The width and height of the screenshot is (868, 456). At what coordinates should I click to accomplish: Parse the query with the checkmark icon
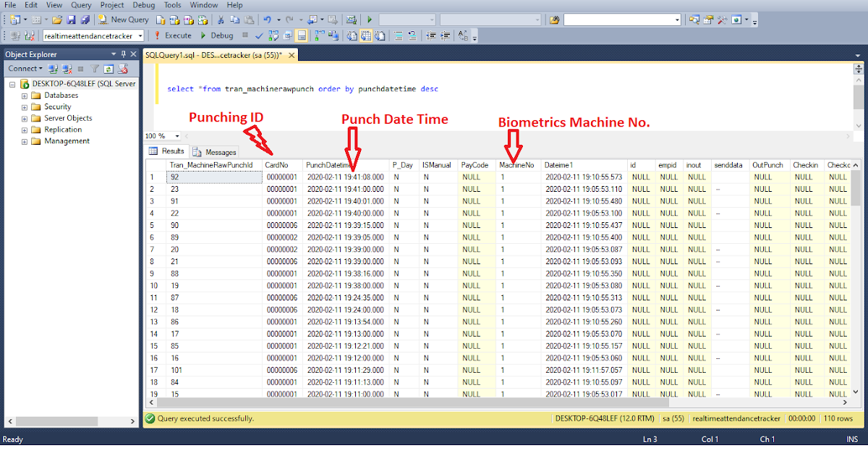pos(258,34)
